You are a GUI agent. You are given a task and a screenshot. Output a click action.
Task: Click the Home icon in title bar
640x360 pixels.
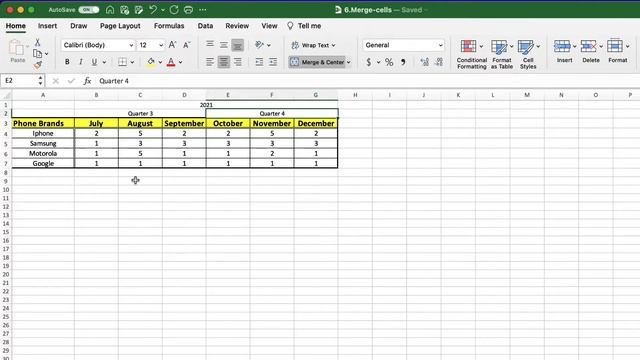[x=110, y=10]
